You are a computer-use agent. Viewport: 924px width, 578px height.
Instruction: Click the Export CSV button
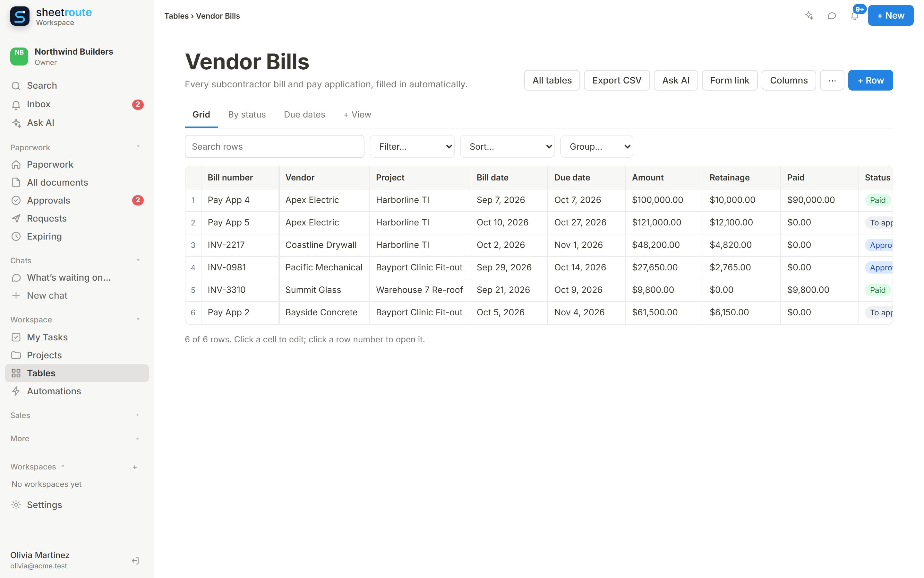[x=617, y=80]
